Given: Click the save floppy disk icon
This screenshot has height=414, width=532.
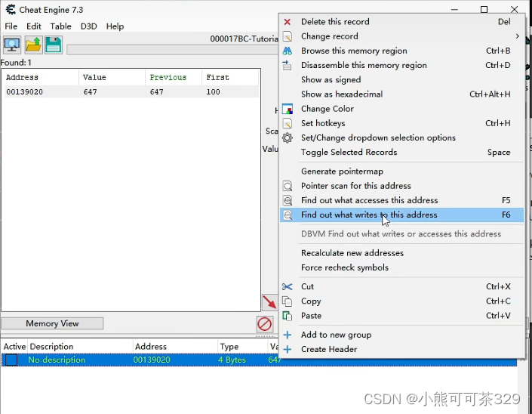Looking at the screenshot, I should pos(54,45).
